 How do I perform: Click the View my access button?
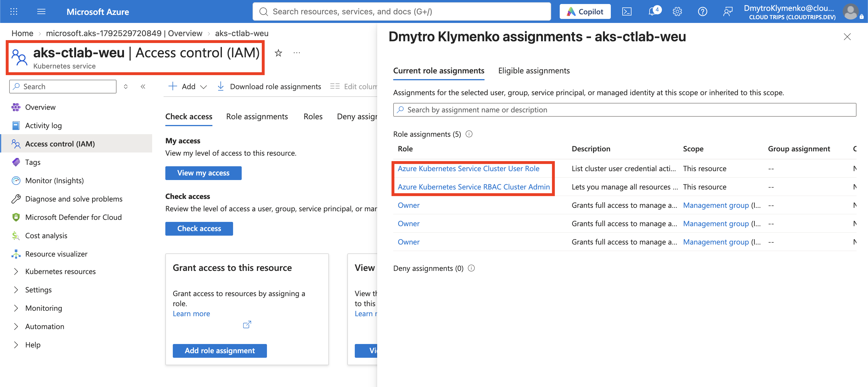pyautogui.click(x=203, y=173)
